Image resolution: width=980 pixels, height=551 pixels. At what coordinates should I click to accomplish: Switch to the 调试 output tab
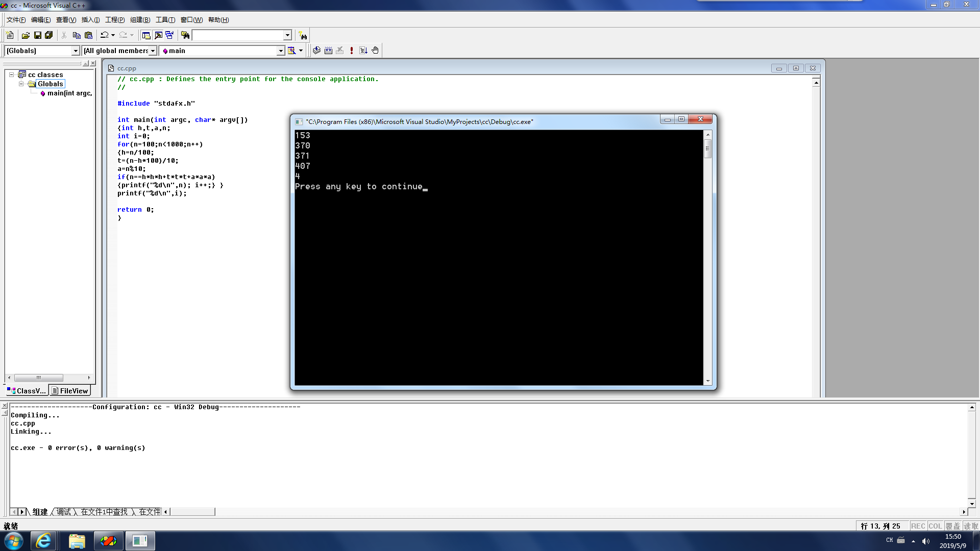(x=64, y=512)
